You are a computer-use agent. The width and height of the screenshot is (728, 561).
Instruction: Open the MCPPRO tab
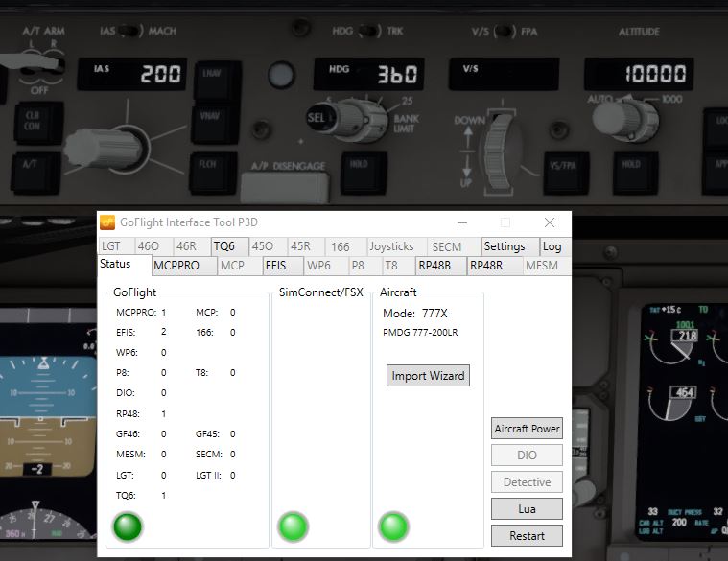[x=176, y=266]
